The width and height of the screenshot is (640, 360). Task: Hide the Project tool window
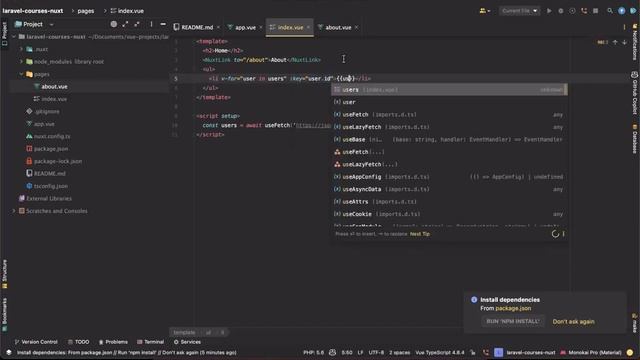click(x=163, y=24)
